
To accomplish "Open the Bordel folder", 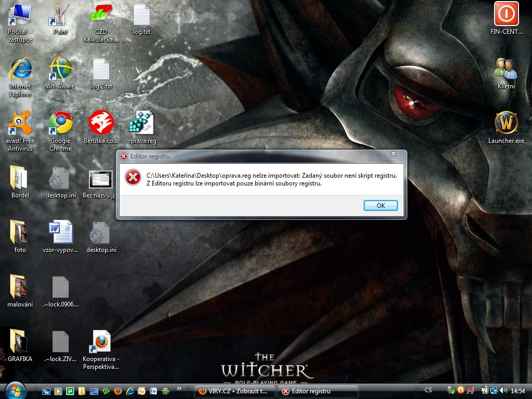I will (20, 178).
